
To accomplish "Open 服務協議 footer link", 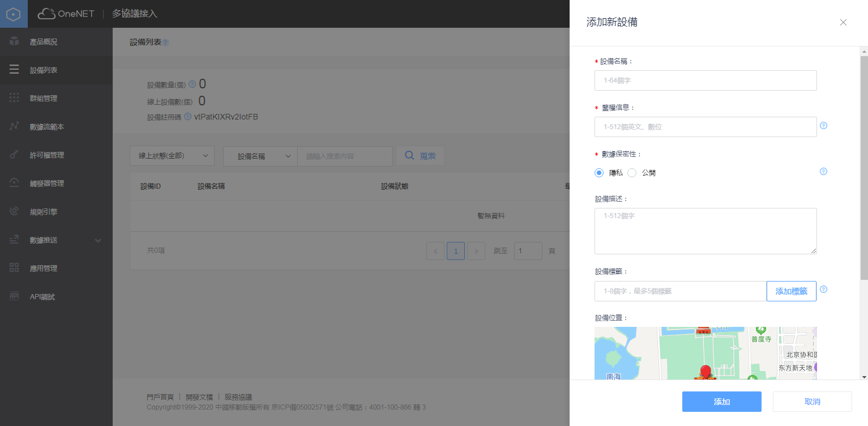I will click(x=238, y=397).
